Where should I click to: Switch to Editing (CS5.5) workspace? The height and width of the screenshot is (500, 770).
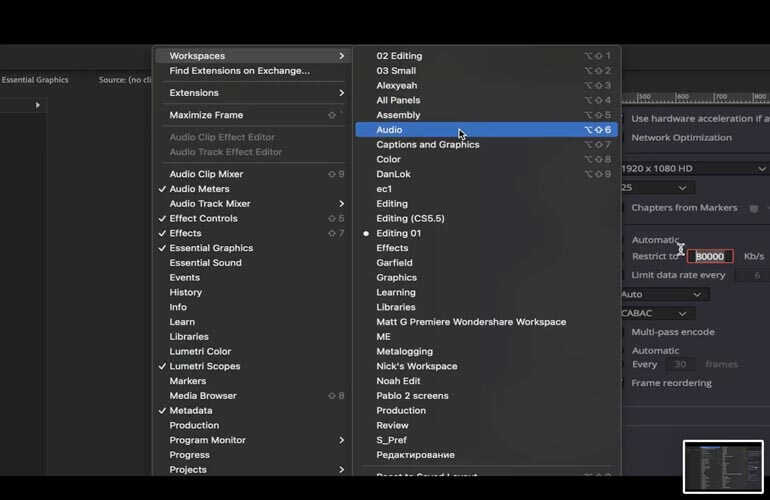pyautogui.click(x=487, y=218)
